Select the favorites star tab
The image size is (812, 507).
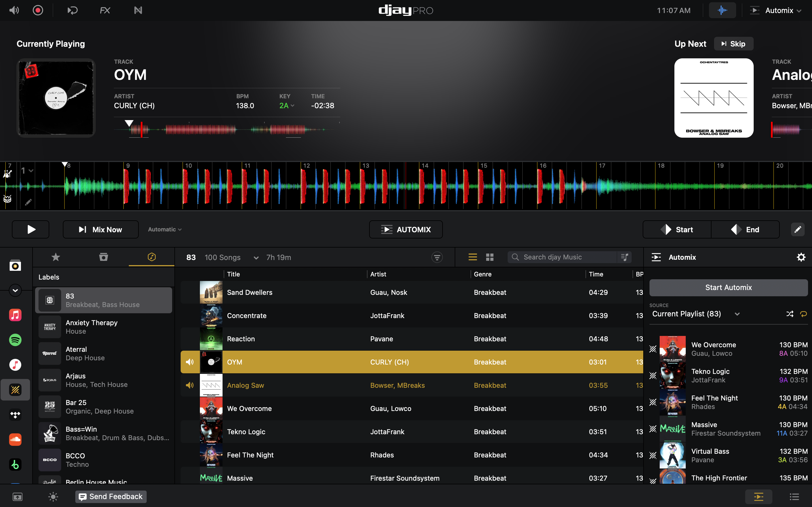(x=55, y=257)
